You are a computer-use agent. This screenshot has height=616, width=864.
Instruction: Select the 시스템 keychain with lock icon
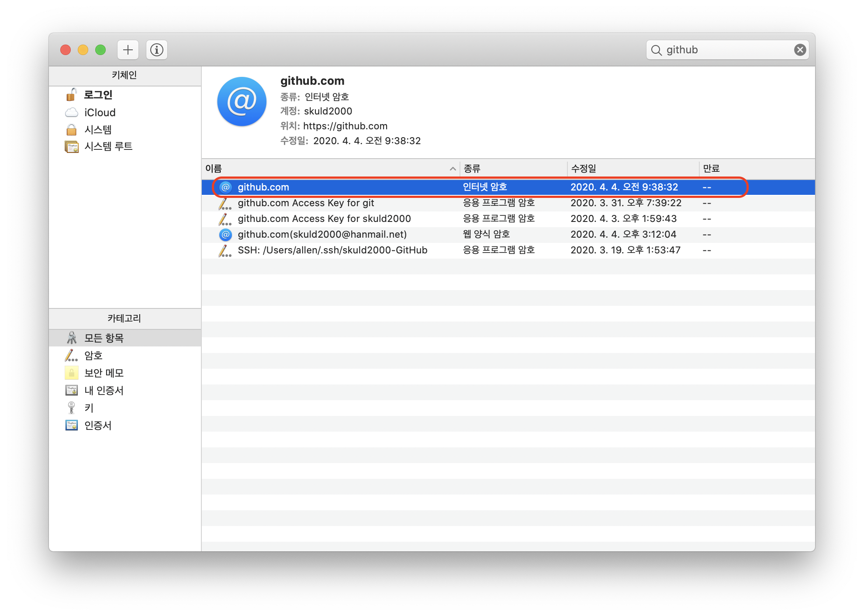[x=98, y=130]
